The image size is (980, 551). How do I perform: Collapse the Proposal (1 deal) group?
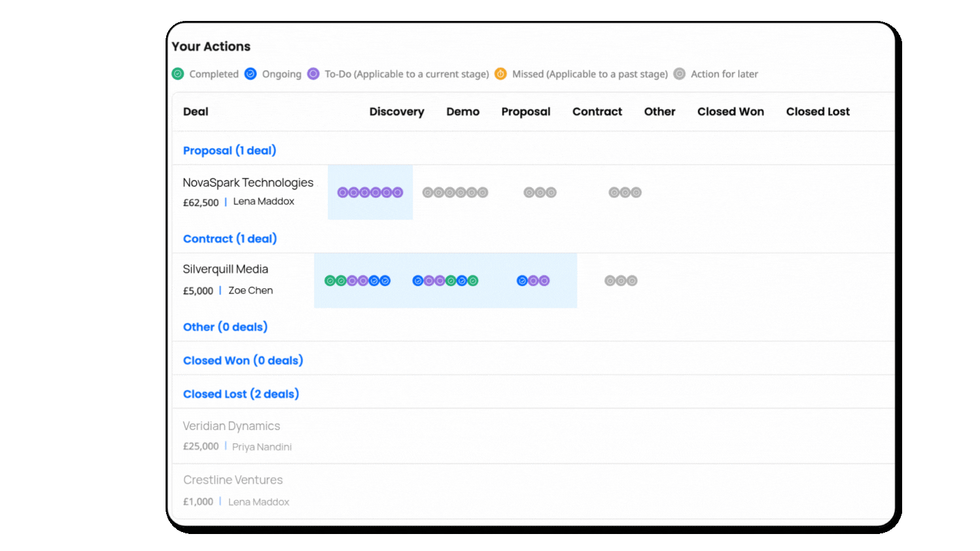point(230,150)
